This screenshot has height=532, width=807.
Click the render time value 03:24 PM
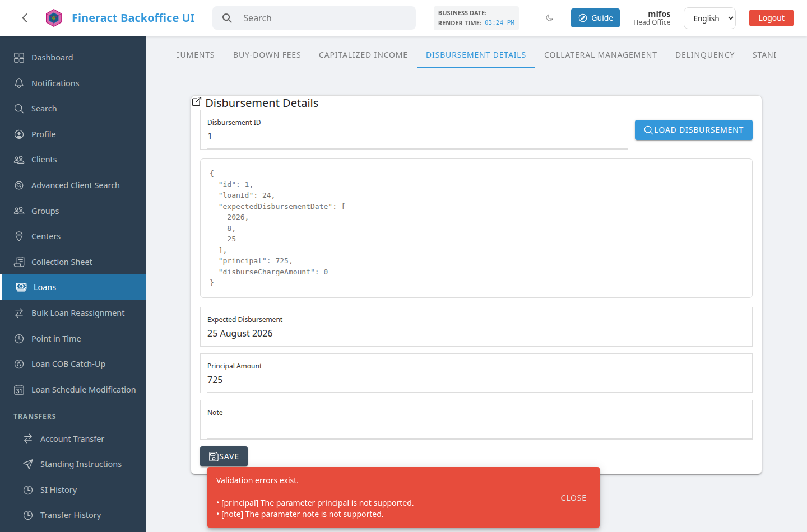499,23
